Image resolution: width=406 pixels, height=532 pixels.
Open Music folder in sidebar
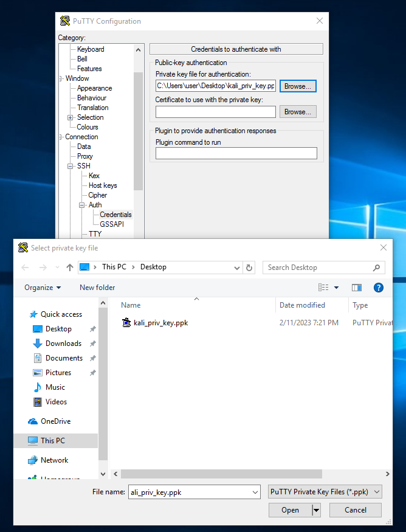tap(55, 387)
